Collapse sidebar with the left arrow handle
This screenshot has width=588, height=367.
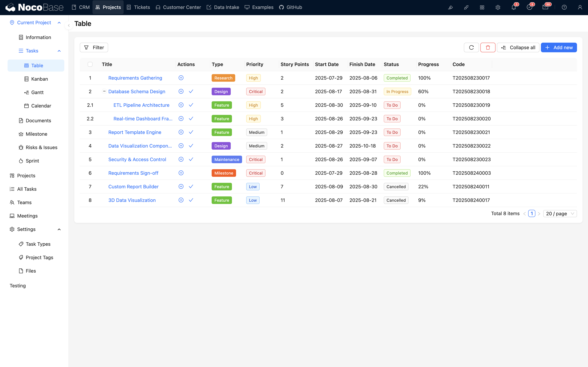click(x=69, y=25)
